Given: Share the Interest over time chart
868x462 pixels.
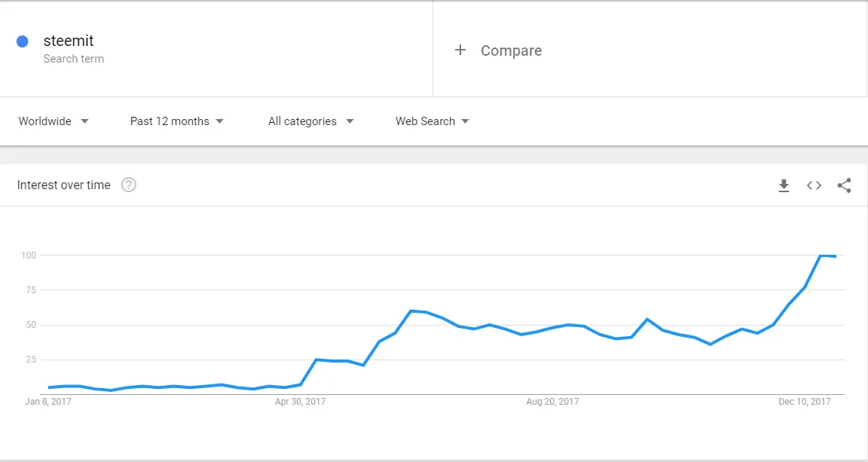Looking at the screenshot, I should (x=844, y=185).
